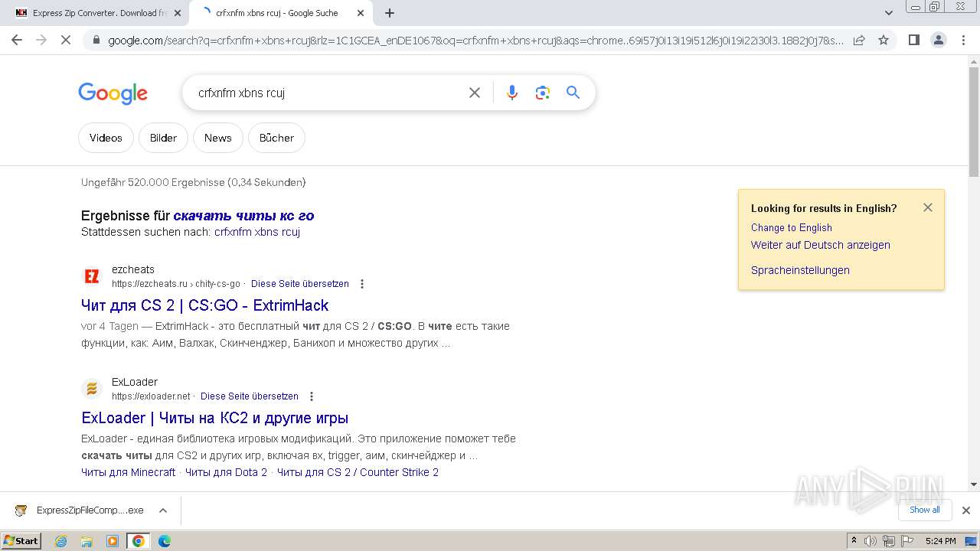
Task: Close the downloads bar
Action: pyautogui.click(x=966, y=510)
